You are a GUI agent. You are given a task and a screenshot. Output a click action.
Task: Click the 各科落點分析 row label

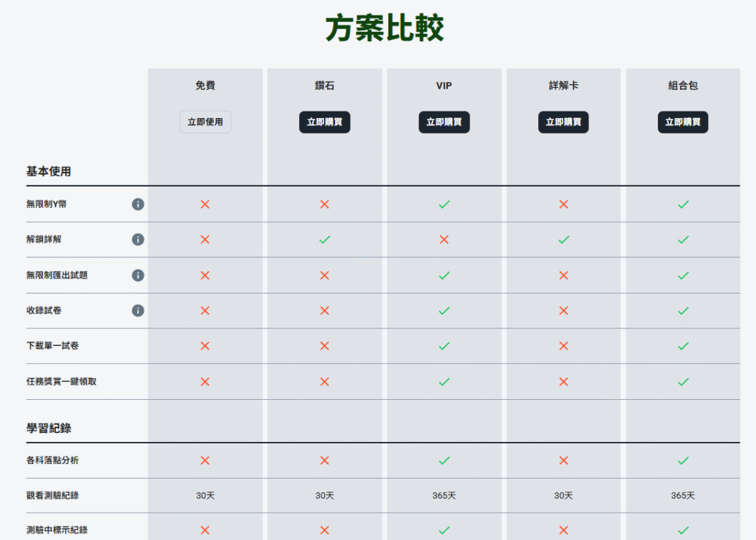[x=52, y=460]
